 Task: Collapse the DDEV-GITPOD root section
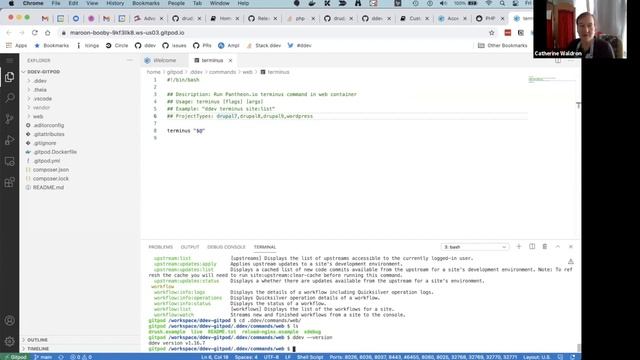(x=43, y=72)
